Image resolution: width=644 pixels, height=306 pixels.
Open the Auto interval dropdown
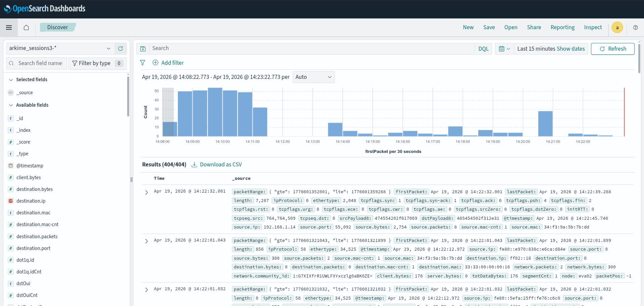tap(313, 77)
